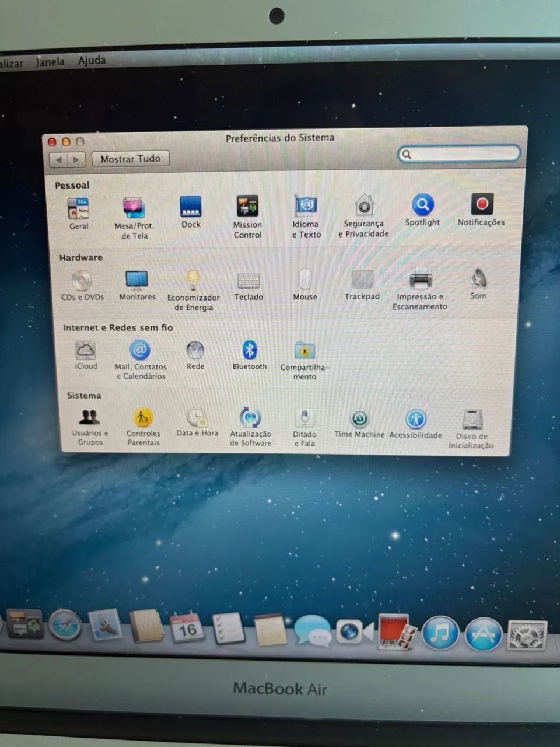
Task: Open the Rede preferences pane
Action: 195,350
